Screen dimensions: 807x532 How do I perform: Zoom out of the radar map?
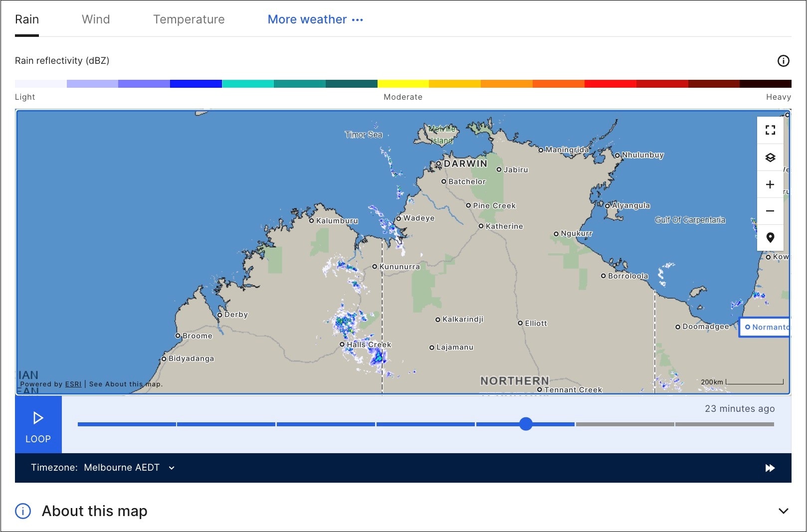pos(770,211)
